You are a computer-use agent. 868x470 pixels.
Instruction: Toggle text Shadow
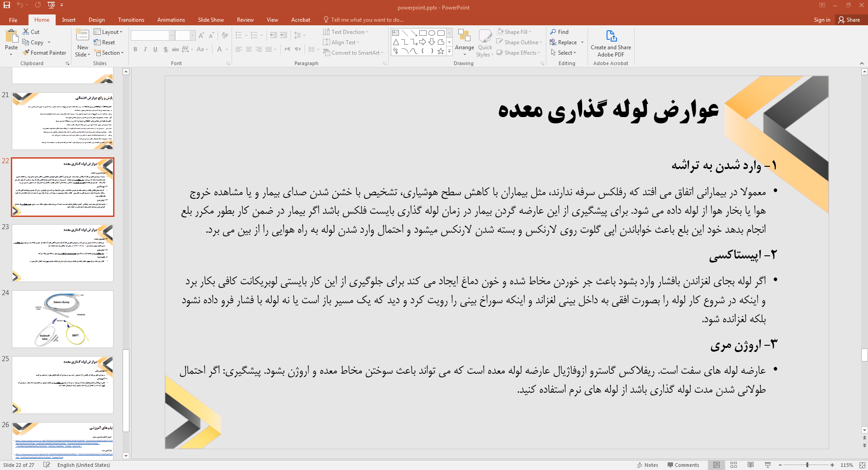click(x=166, y=49)
